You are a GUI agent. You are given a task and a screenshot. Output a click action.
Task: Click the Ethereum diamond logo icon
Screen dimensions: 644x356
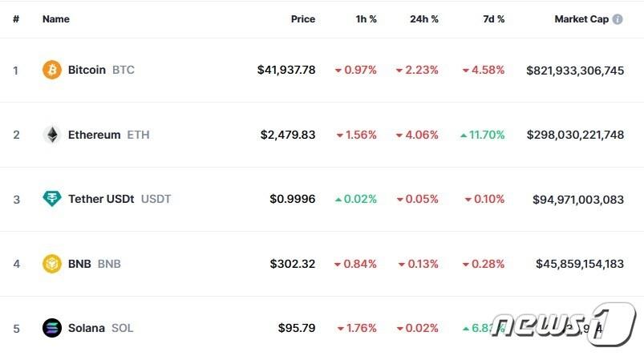tap(52, 135)
